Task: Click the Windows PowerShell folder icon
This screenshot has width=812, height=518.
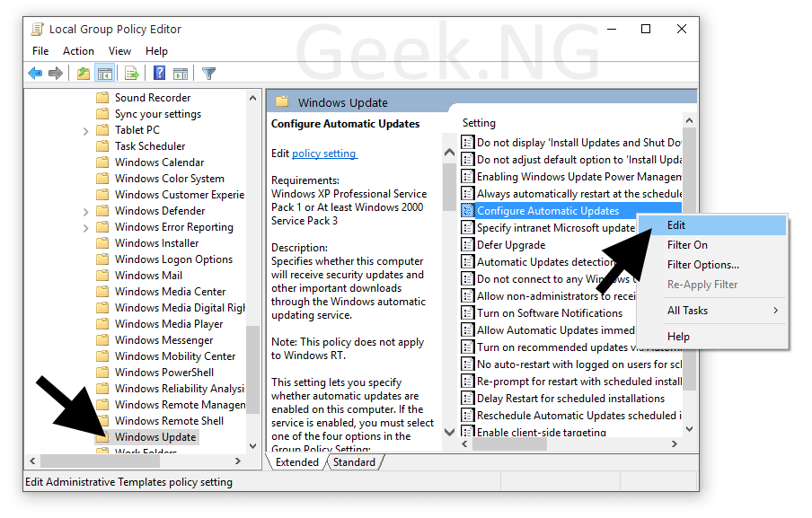Action: pos(102,372)
